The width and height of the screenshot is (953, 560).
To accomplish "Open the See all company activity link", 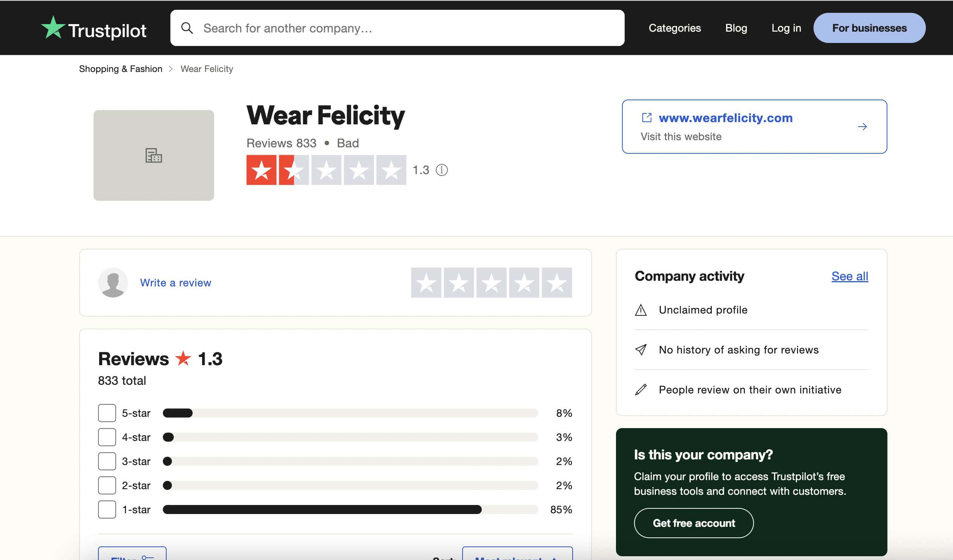I will 850,276.
